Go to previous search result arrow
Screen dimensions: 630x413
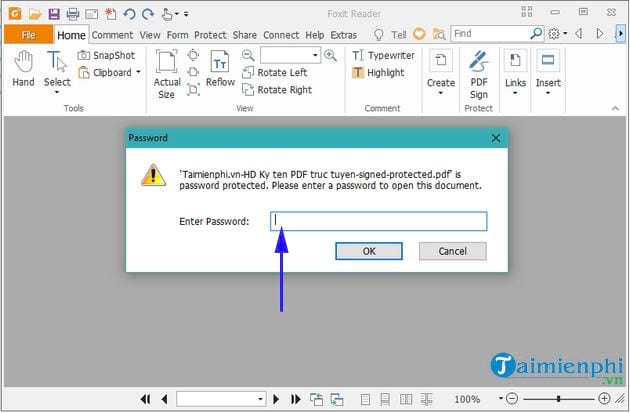pyautogui.click(x=579, y=34)
